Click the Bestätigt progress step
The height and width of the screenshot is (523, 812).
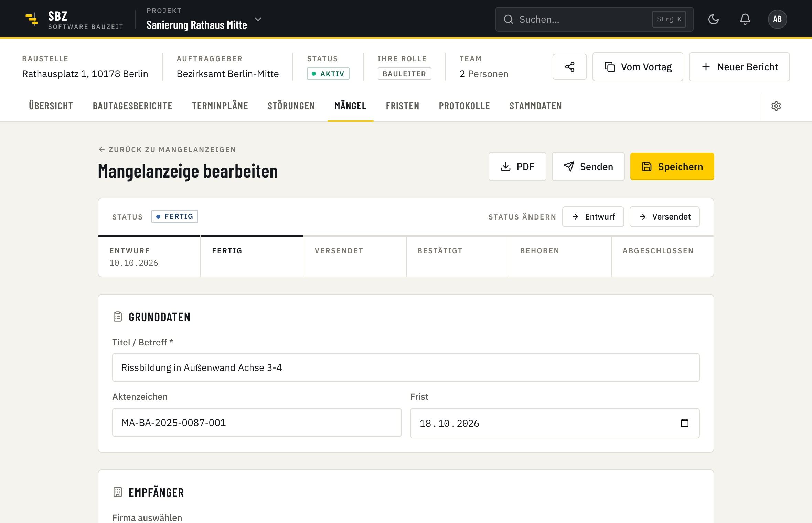tap(457, 257)
